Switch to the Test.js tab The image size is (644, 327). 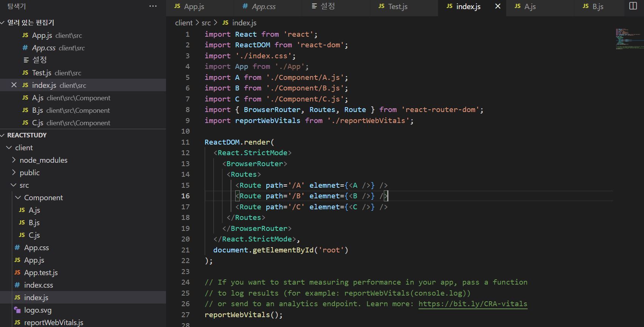point(397,6)
